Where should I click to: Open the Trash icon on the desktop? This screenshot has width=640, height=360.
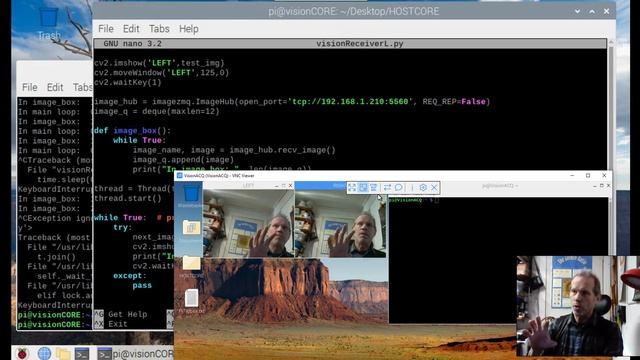(49, 24)
